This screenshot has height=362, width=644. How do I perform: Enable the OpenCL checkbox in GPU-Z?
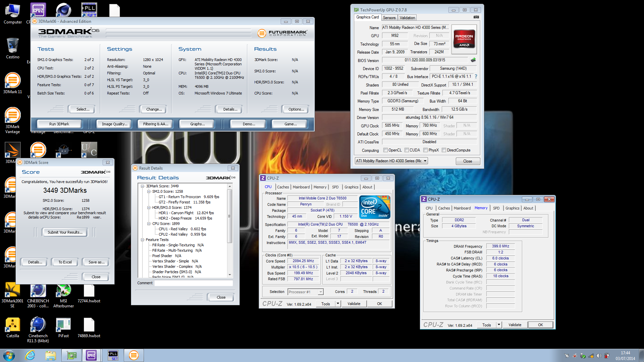click(x=385, y=150)
